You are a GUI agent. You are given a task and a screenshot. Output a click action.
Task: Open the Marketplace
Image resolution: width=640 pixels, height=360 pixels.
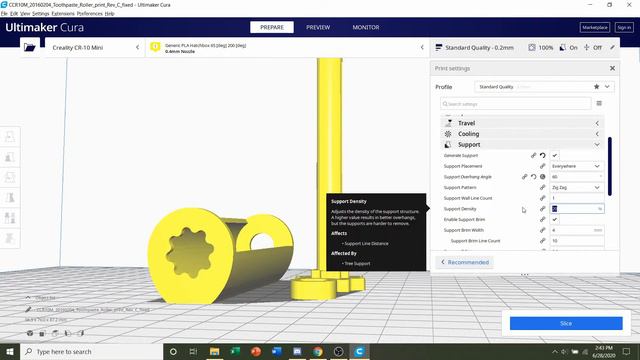point(595,27)
